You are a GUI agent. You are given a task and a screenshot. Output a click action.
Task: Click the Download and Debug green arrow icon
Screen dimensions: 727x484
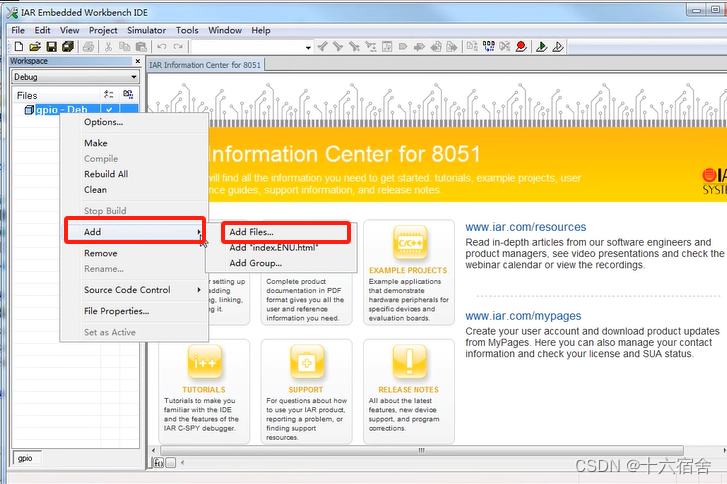(541, 46)
